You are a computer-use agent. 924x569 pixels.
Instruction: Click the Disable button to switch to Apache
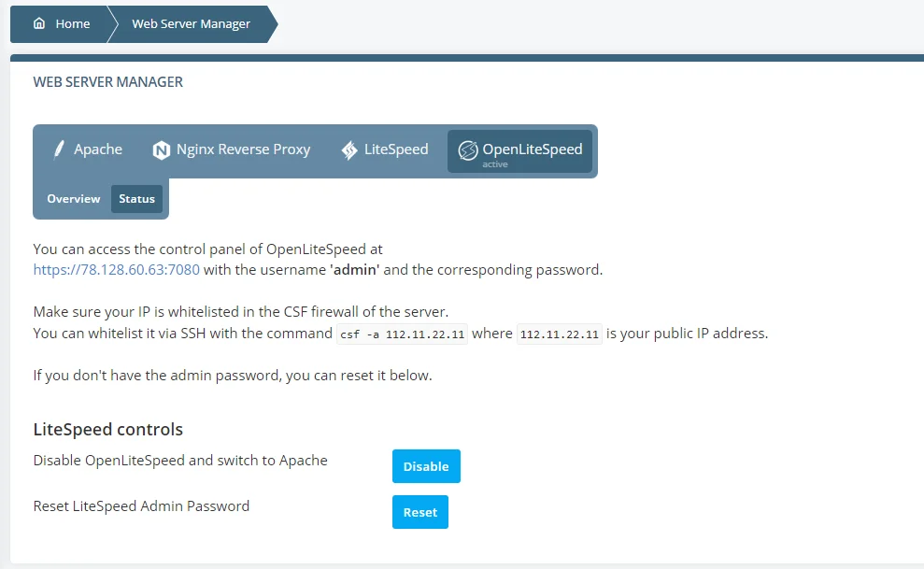[x=426, y=465]
